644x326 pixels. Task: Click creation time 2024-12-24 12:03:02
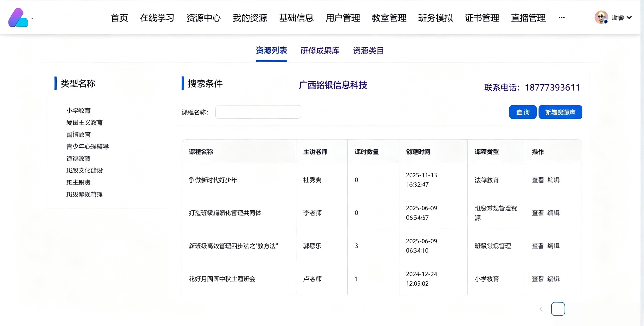(x=421, y=279)
